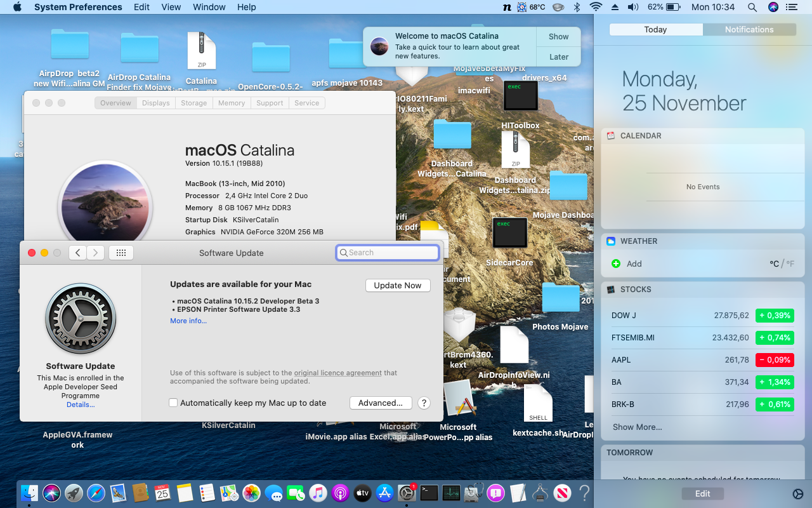Switch weather units to °C
This screenshot has height=508, width=812.
click(x=774, y=264)
